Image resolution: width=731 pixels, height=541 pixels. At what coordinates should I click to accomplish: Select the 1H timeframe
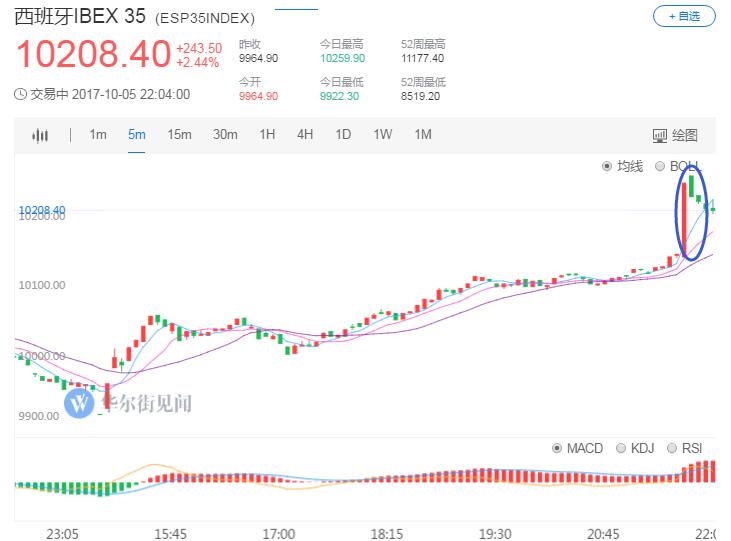(267, 135)
